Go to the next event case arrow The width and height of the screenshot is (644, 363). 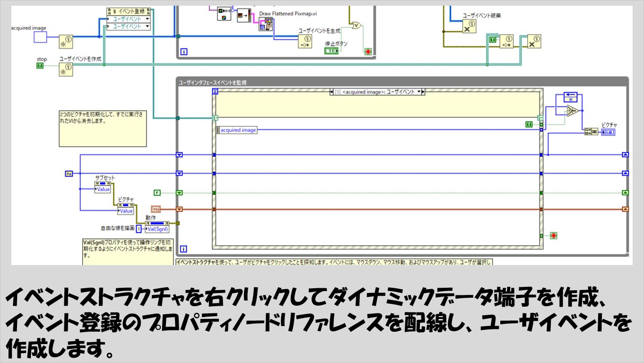click(424, 92)
